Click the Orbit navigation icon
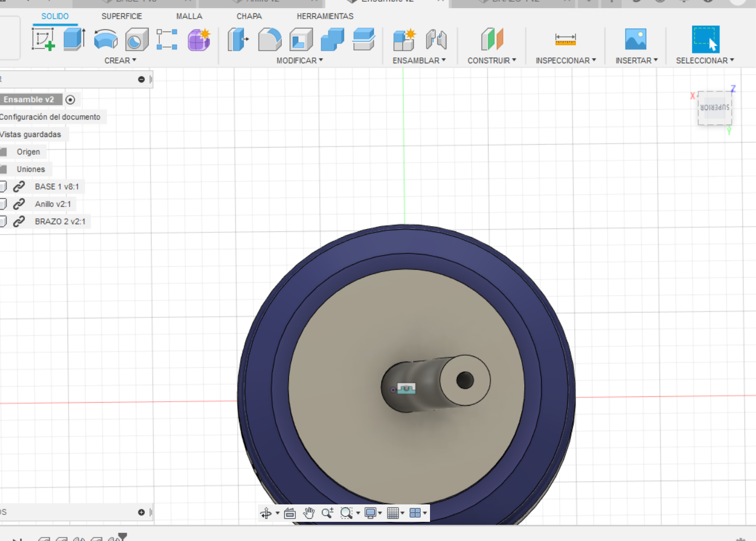The width and height of the screenshot is (756, 541). coord(266,513)
